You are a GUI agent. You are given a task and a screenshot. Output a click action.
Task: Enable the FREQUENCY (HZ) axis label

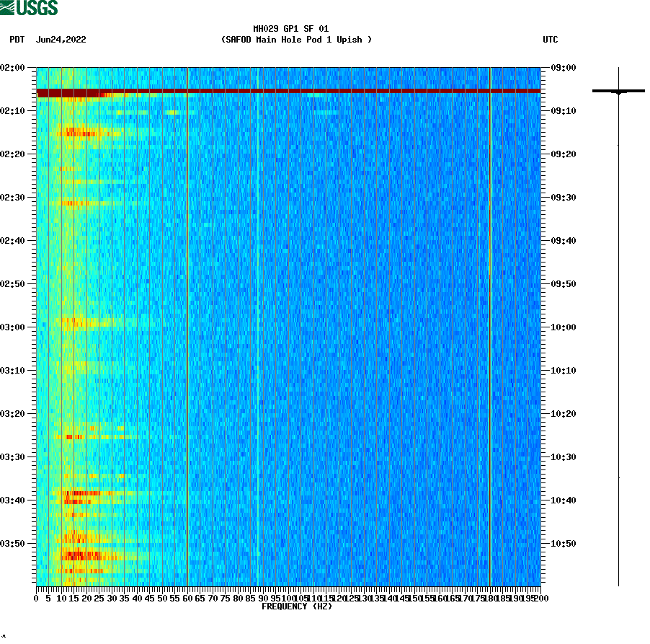coord(296,606)
